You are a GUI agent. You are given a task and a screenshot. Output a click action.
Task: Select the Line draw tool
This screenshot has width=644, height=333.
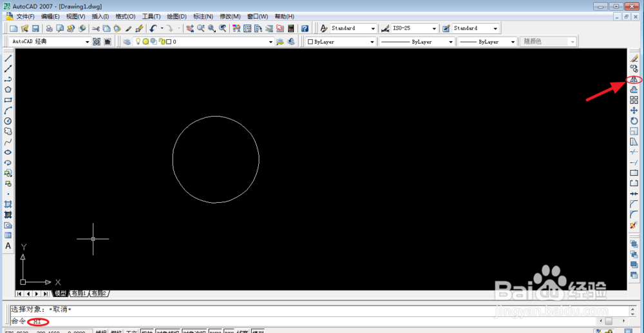[8, 59]
